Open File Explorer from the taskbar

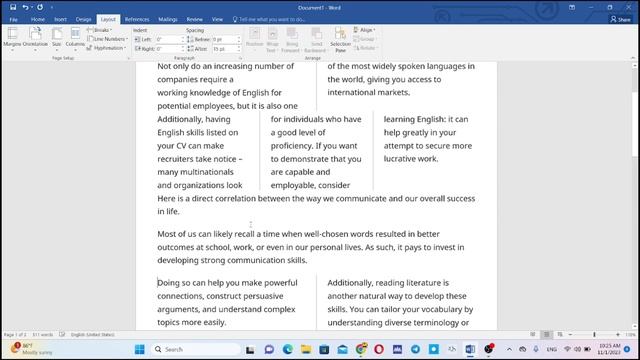pyautogui.click(x=306, y=349)
